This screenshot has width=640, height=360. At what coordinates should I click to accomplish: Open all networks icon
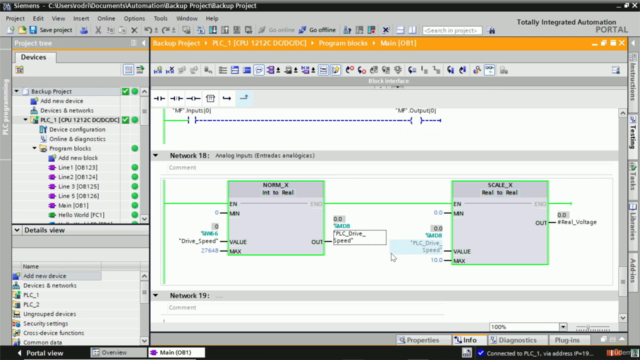pos(235,70)
